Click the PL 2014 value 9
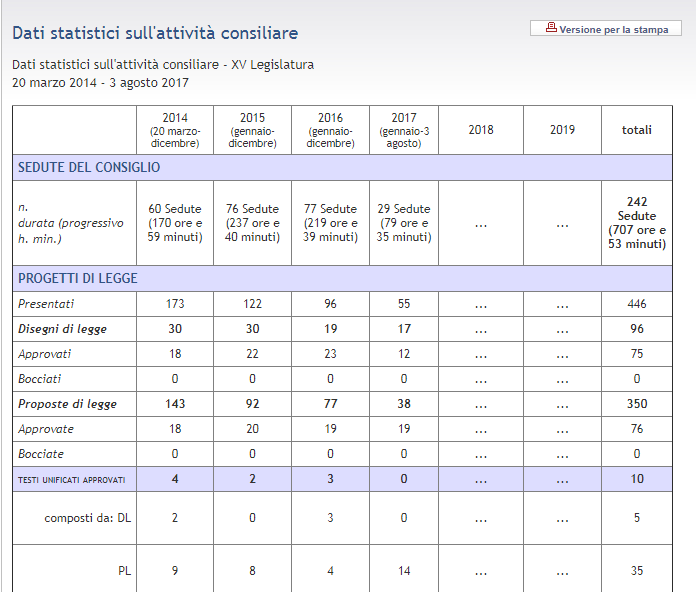This screenshot has width=696, height=592. point(175,571)
